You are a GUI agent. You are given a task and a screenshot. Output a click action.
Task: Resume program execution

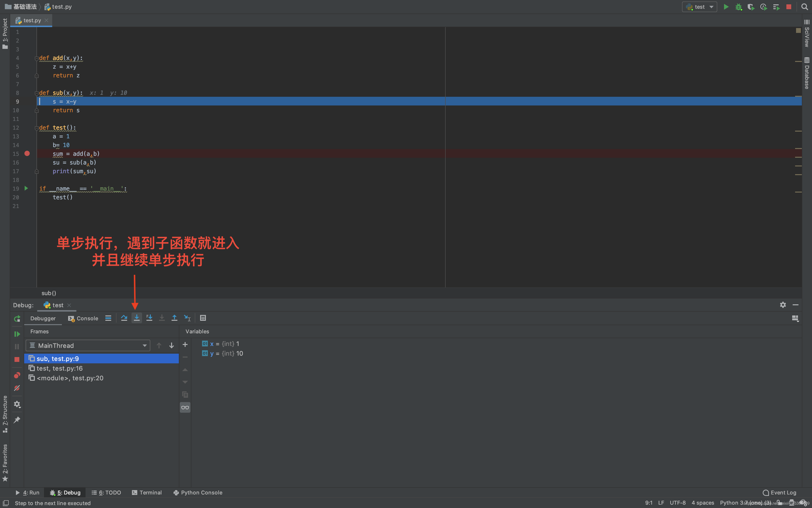point(17,334)
